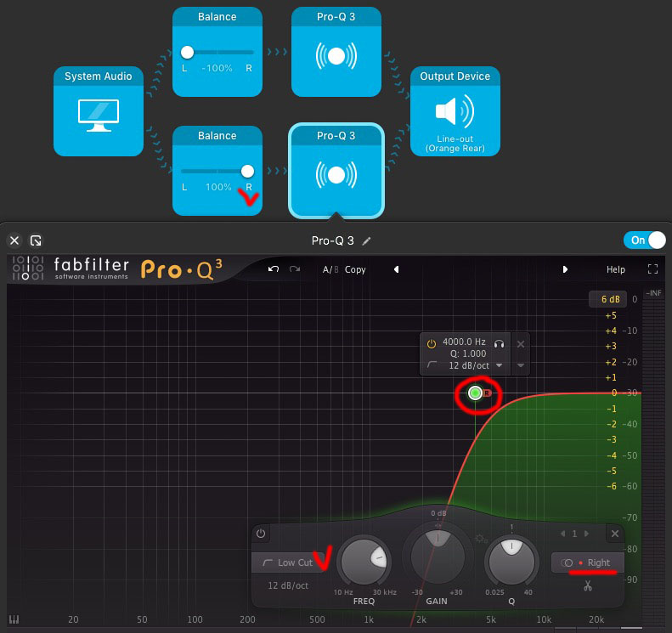The image size is (672, 633).
Task: Click the Q: 1.000 value in popup
Action: click(x=468, y=353)
